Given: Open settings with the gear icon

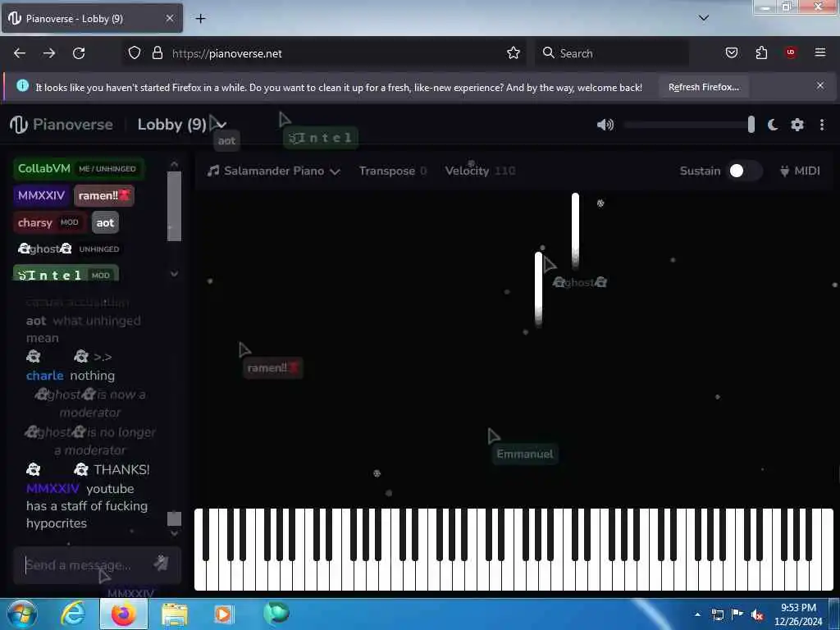Looking at the screenshot, I should (x=797, y=125).
